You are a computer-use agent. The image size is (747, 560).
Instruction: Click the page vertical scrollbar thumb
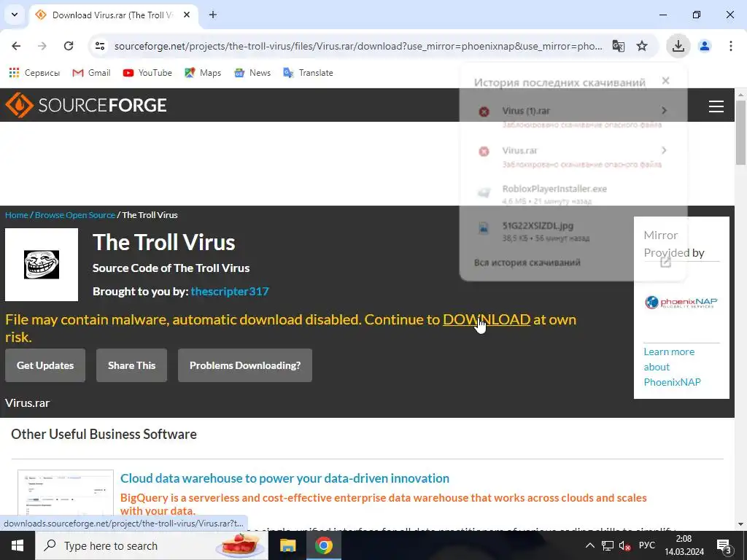point(741,133)
